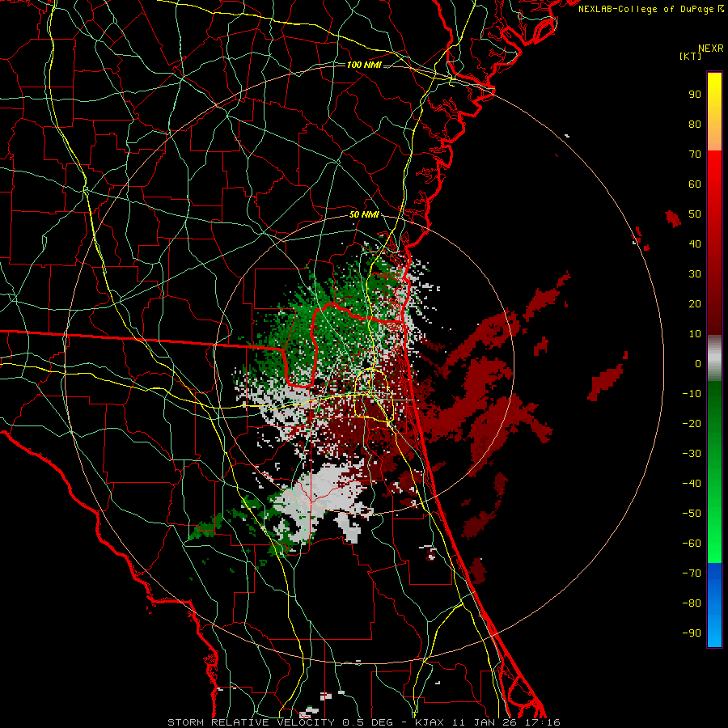Click the positive 70 scale value
This screenshot has width=728, height=728.
click(695, 154)
